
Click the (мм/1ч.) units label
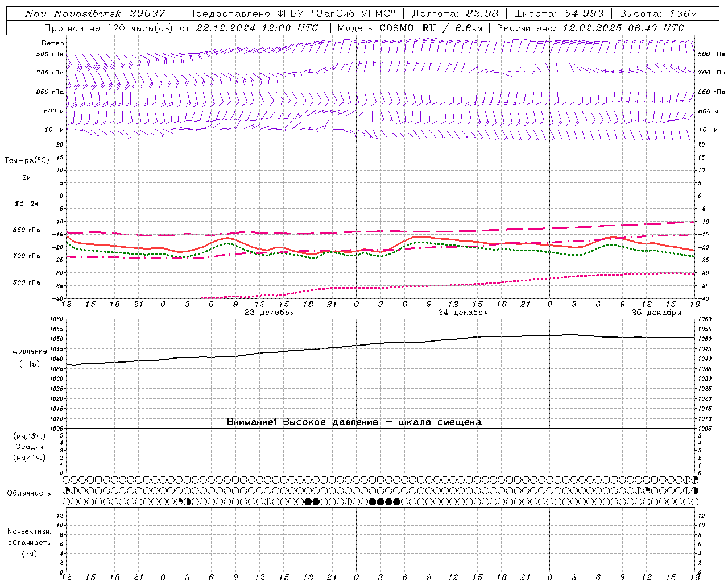pyautogui.click(x=30, y=458)
